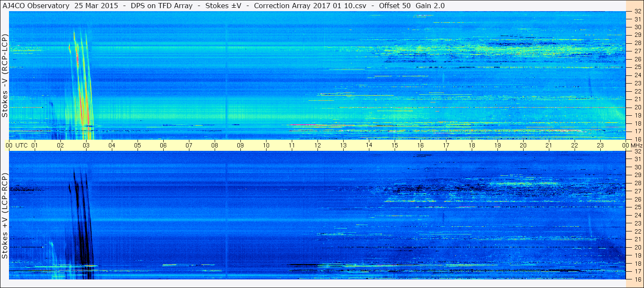Select 28 MHz tick on upper panel scale
This screenshot has width=644, height=288.
pyautogui.click(x=638, y=43)
